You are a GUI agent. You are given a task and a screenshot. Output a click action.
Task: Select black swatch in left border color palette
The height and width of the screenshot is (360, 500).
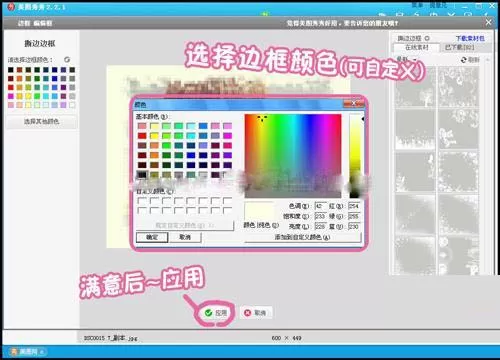tap(11, 70)
